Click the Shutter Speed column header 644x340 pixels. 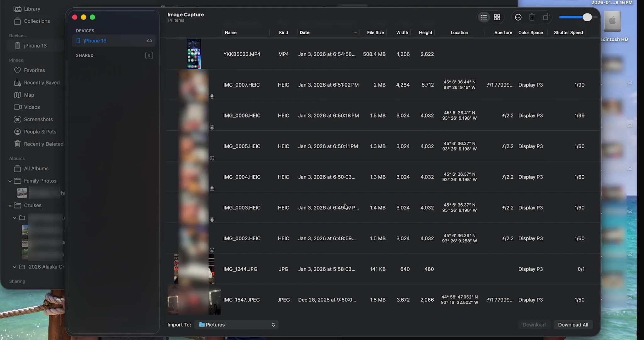coord(568,32)
